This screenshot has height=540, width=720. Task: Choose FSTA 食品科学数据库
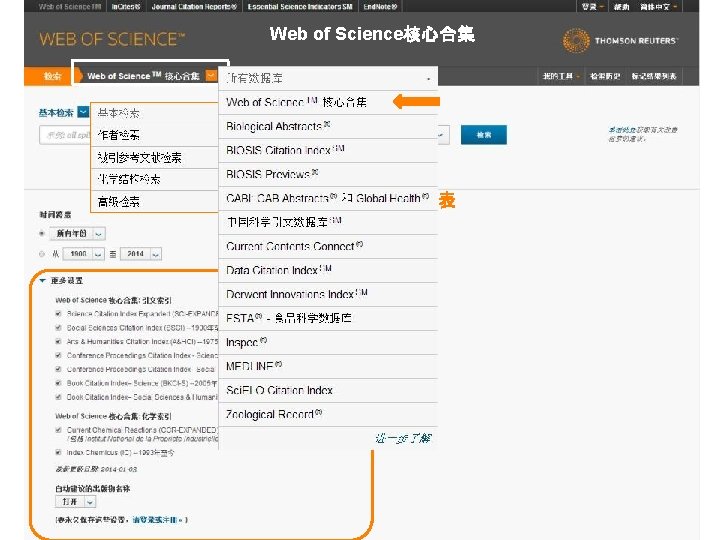coord(328,318)
